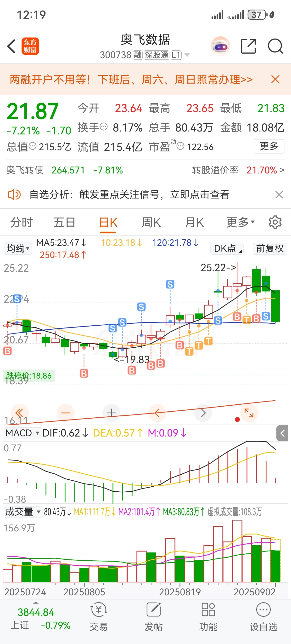Screen dimensions: 291x644
Task: Tap the 融 margin badge
Action: tap(138, 55)
